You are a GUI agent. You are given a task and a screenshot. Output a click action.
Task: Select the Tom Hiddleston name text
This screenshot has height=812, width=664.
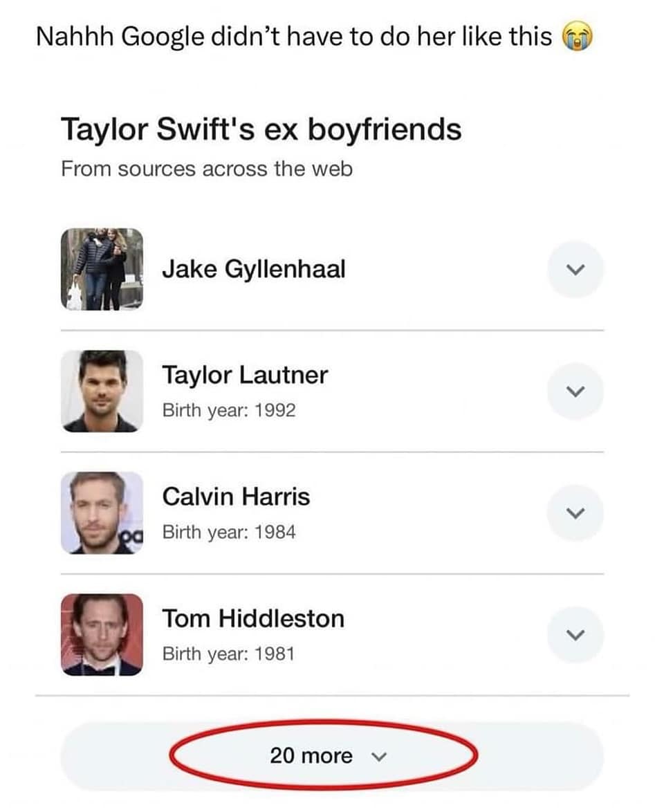coord(253,618)
